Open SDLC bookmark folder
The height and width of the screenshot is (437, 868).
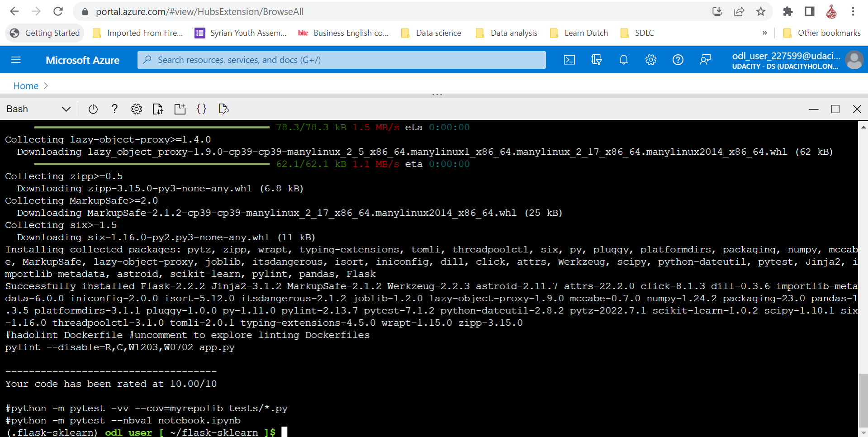click(637, 33)
